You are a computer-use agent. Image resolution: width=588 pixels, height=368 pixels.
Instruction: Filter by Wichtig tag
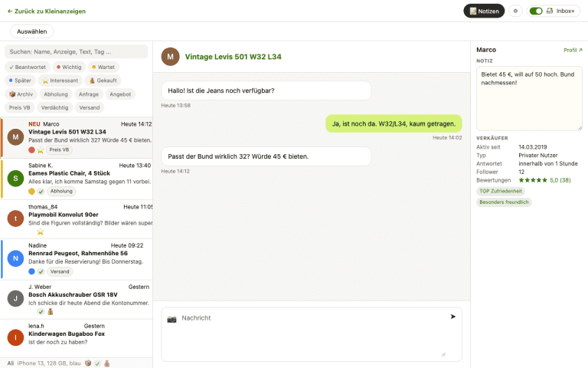coord(69,67)
